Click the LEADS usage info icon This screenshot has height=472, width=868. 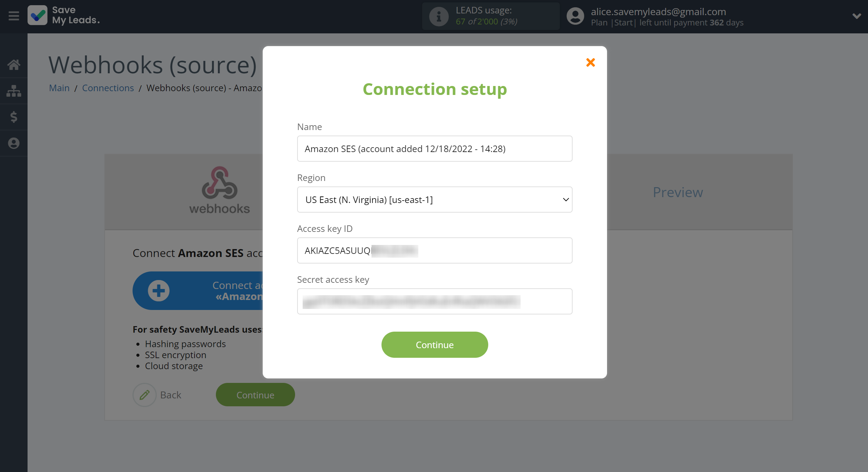(439, 16)
